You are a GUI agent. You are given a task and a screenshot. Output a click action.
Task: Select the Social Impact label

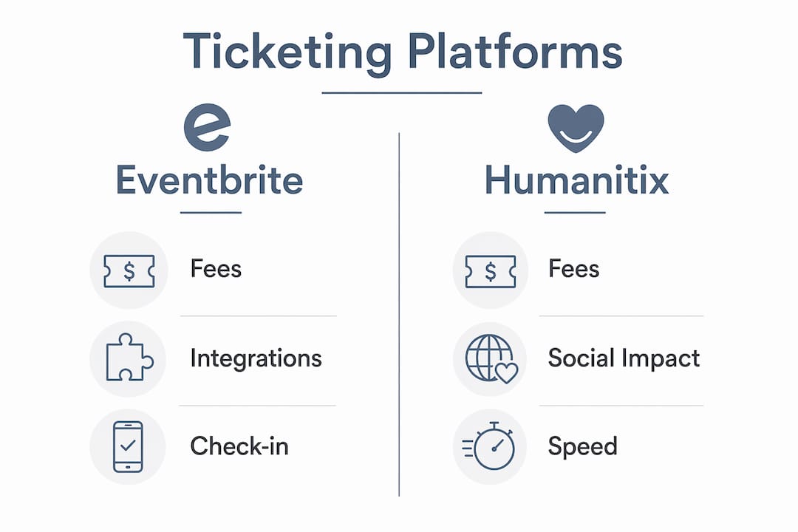[624, 358]
